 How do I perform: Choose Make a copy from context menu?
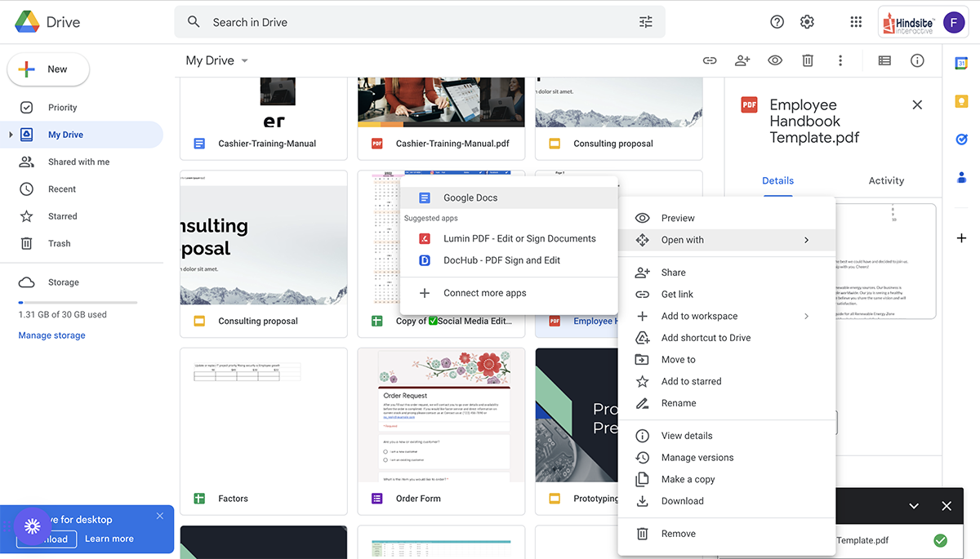tap(688, 479)
